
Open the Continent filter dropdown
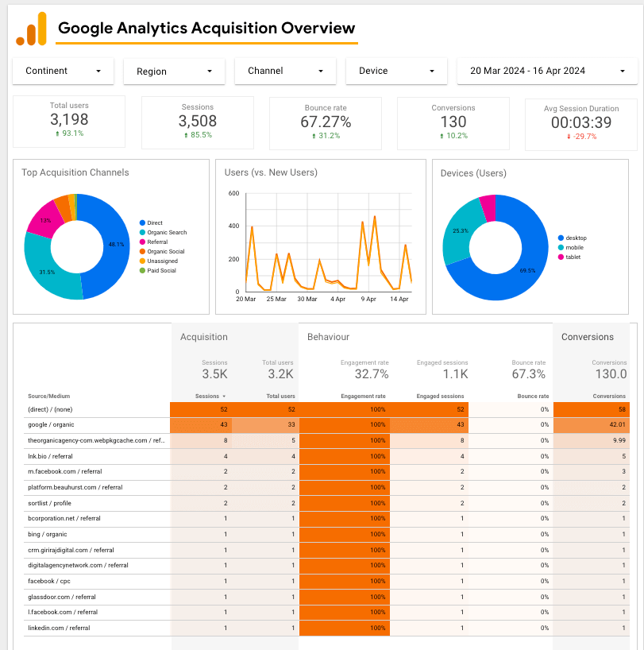(63, 71)
